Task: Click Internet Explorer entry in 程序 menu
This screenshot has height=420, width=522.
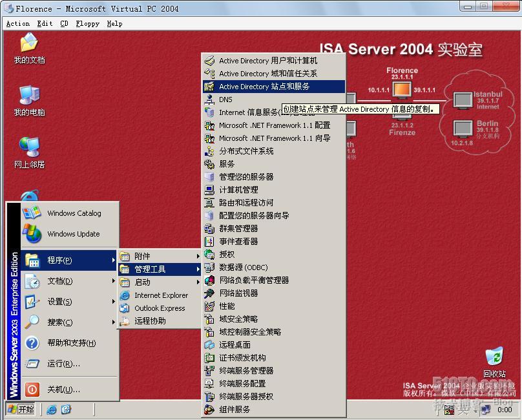Action: pos(160,295)
